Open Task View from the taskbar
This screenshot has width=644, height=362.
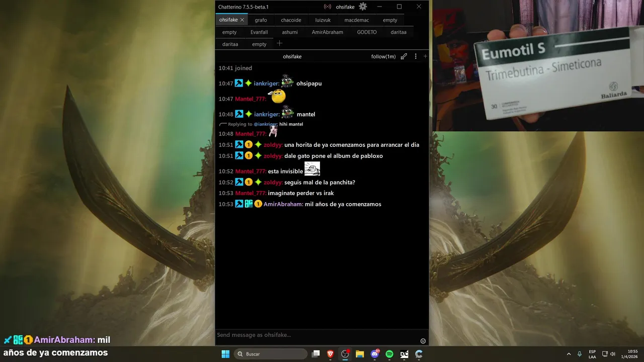(x=316, y=354)
